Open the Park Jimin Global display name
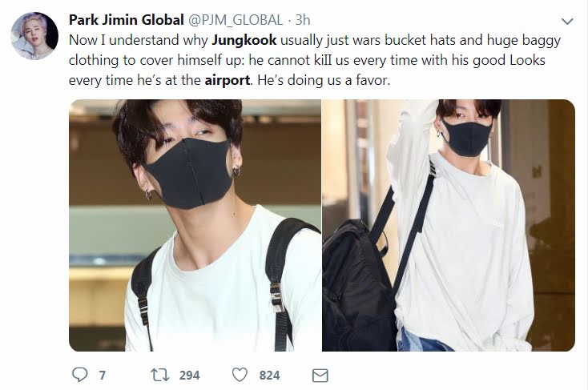This screenshot has width=588, height=390. pyautogui.click(x=127, y=20)
